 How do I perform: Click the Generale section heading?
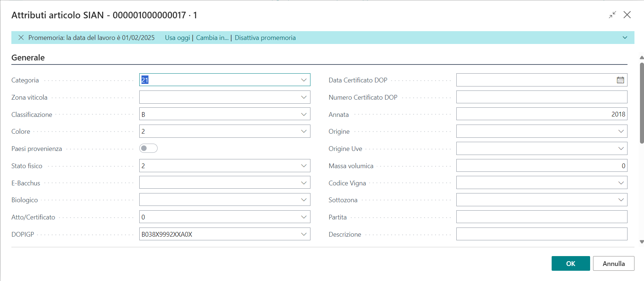[x=28, y=58]
